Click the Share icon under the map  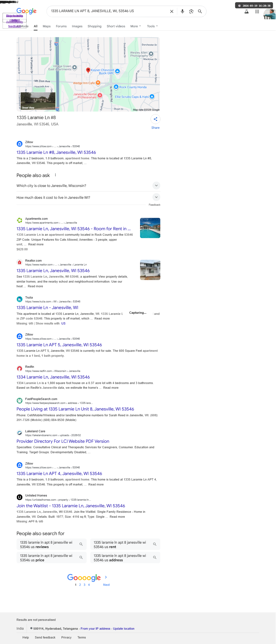tap(155, 119)
